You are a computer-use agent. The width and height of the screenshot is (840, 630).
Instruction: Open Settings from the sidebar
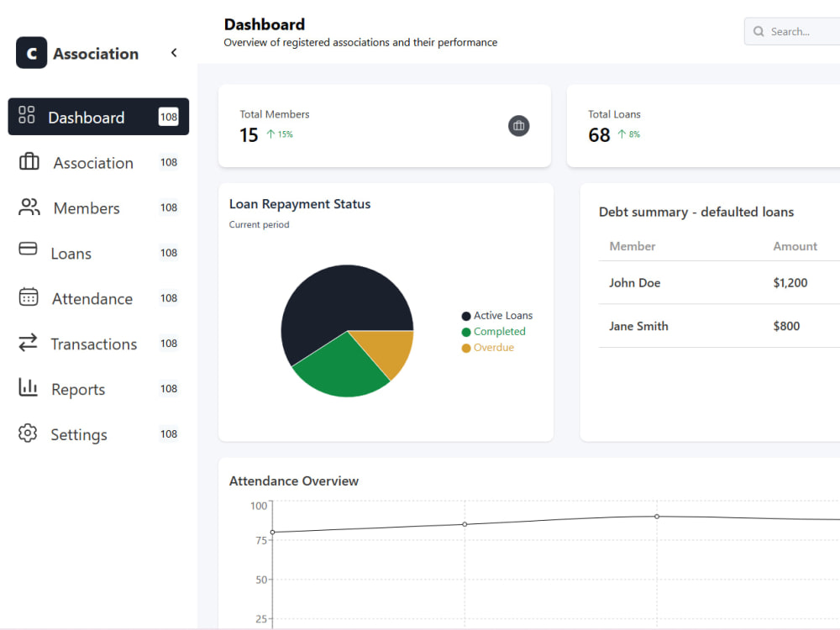pos(98,434)
